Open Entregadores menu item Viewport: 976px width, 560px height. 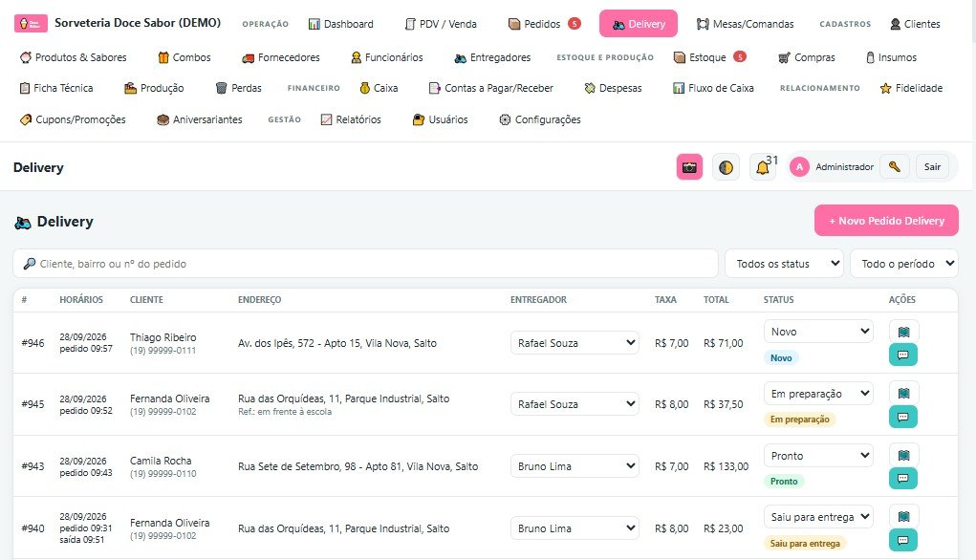click(x=492, y=57)
